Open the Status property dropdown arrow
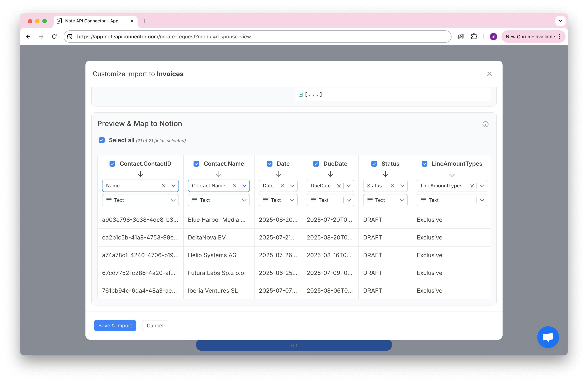588x382 pixels. pyautogui.click(x=402, y=186)
